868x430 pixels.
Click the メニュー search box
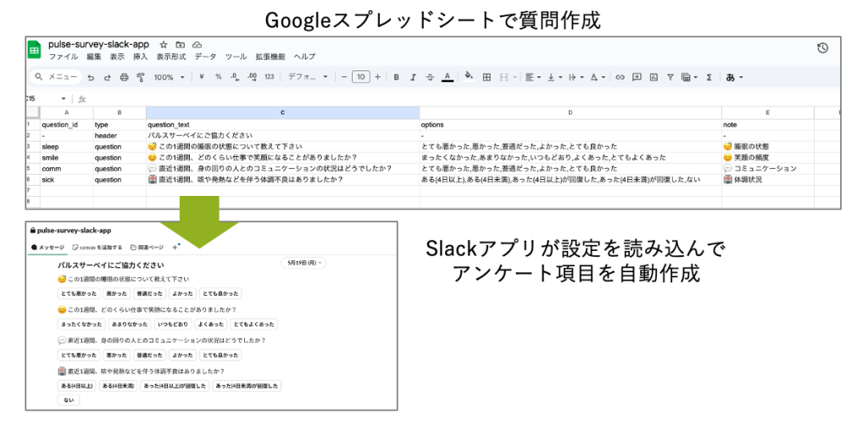(57, 77)
